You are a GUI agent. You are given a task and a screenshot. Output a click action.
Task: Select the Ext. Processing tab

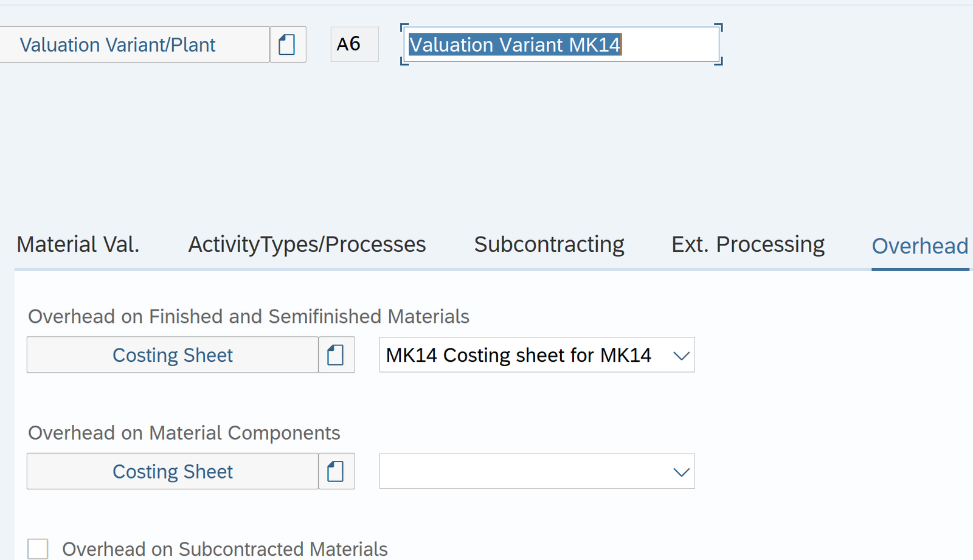coord(748,244)
